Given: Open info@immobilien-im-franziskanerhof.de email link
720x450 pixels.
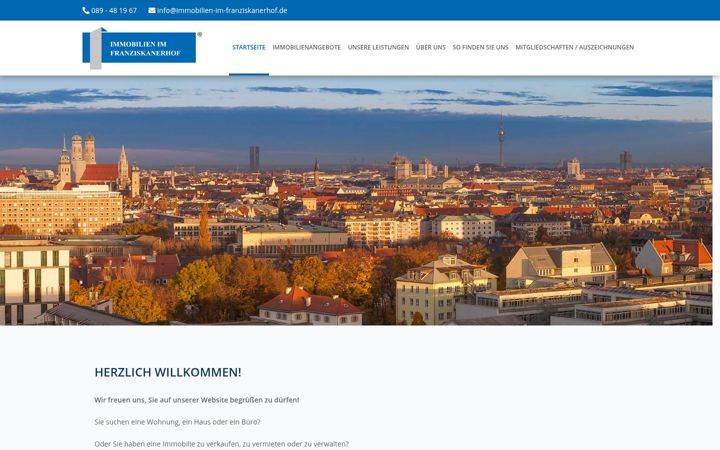Looking at the screenshot, I should click(x=222, y=11).
